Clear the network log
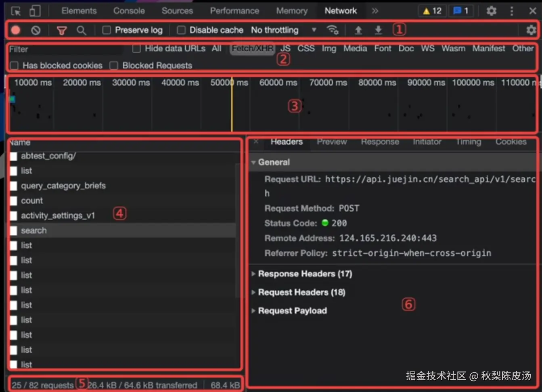The width and height of the screenshot is (542, 392). pyautogui.click(x=36, y=30)
